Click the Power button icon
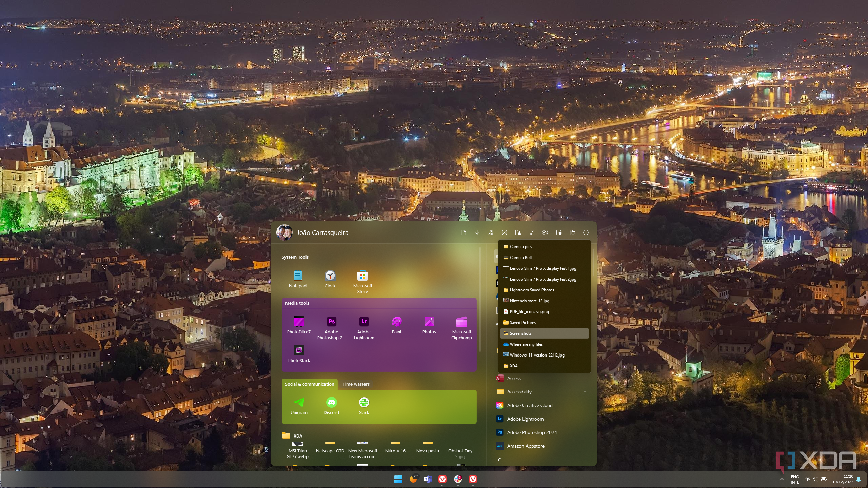Screen dimensions: 868x488 tap(586, 232)
